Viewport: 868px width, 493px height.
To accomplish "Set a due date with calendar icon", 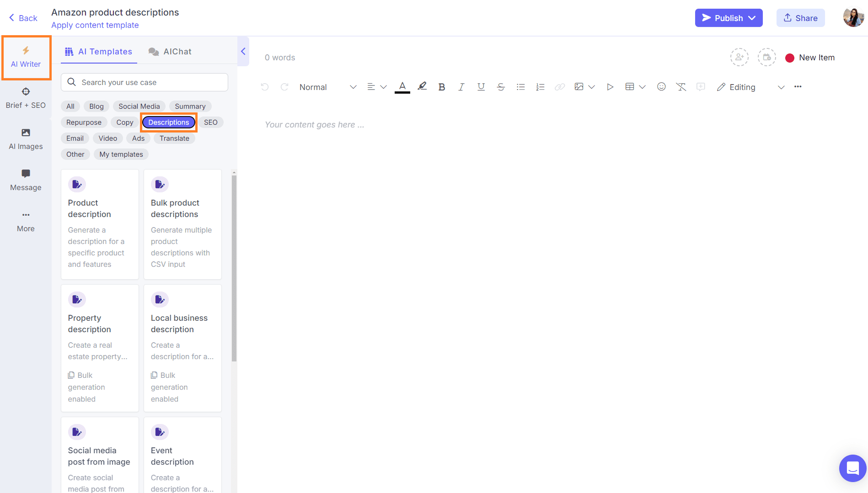I will click(x=767, y=58).
